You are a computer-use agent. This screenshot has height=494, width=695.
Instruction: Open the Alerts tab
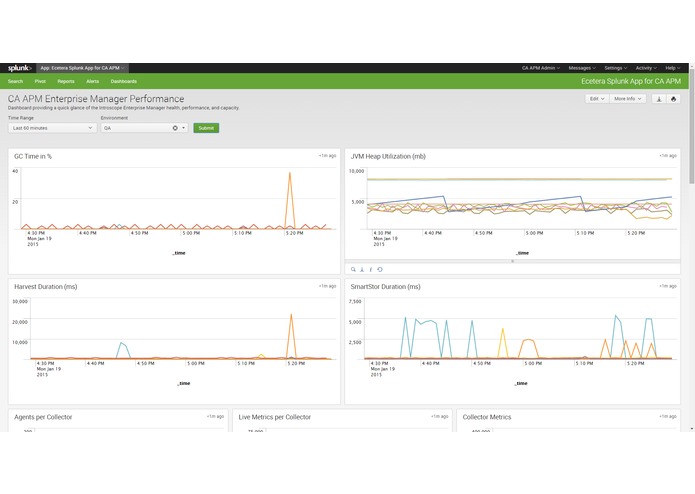point(92,82)
